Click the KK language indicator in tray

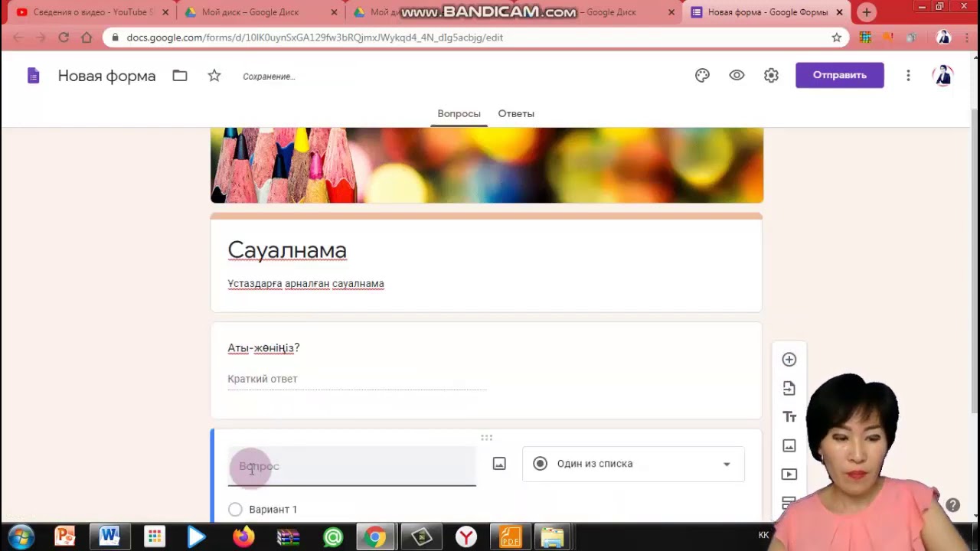pyautogui.click(x=763, y=536)
